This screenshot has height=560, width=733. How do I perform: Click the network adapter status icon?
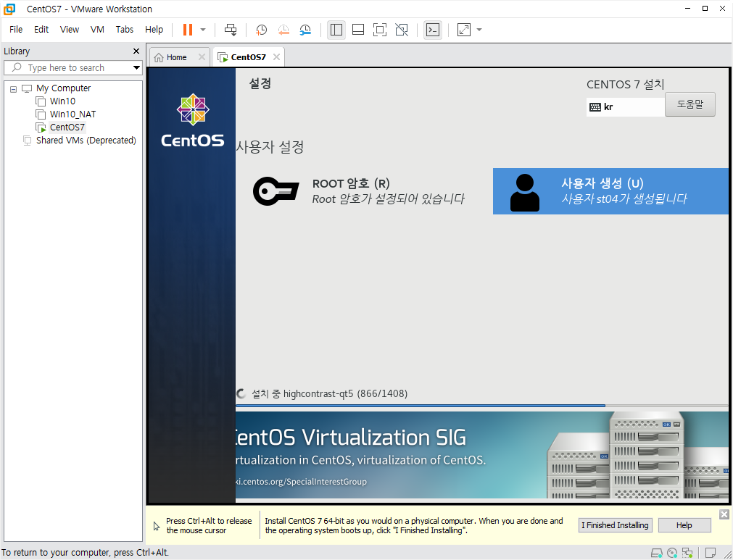[x=687, y=553]
